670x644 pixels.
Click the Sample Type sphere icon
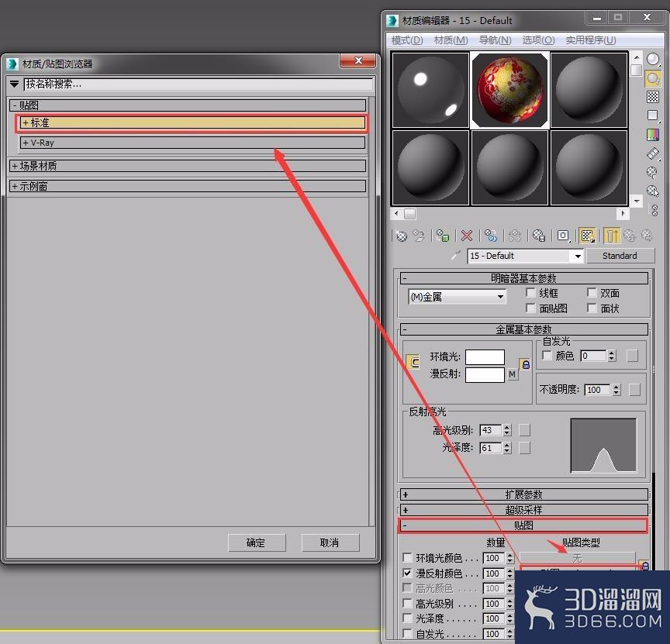653,60
